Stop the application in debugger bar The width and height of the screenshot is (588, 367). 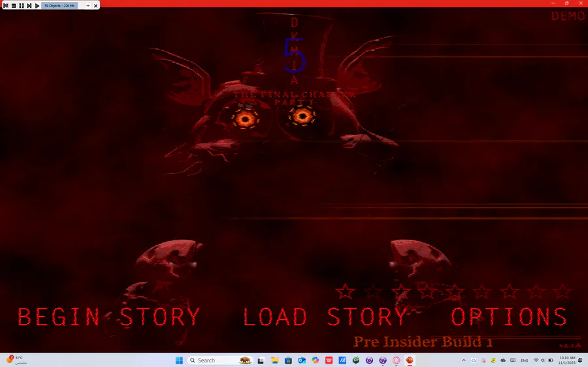14,6
